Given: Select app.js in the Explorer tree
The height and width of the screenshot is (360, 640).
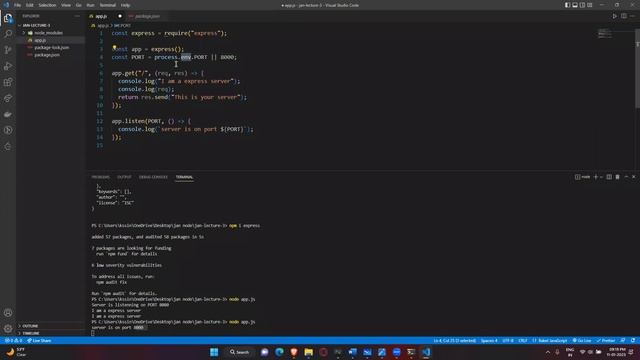Looking at the screenshot, I should point(40,40).
